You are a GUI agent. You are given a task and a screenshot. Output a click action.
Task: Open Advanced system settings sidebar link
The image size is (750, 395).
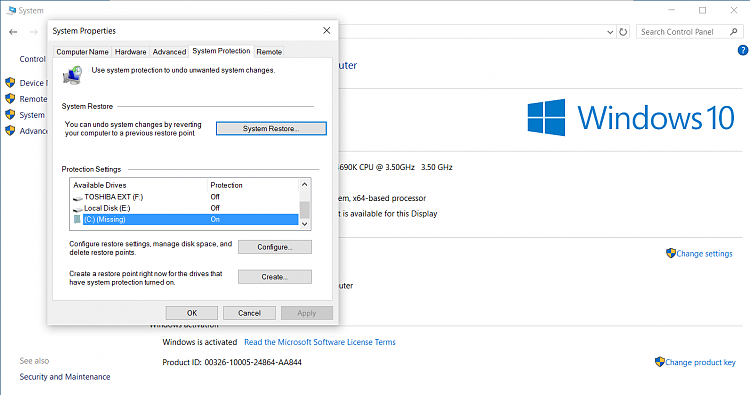pyautogui.click(x=33, y=131)
